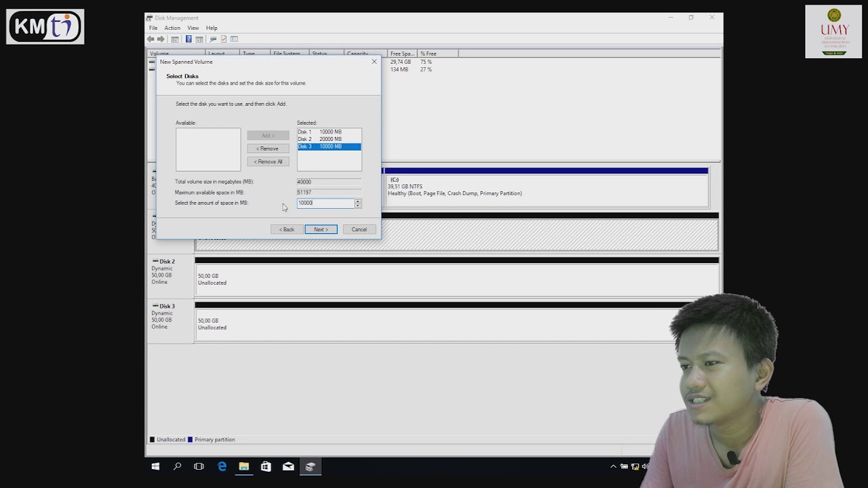Decrease space amount with the down spinner

point(358,205)
